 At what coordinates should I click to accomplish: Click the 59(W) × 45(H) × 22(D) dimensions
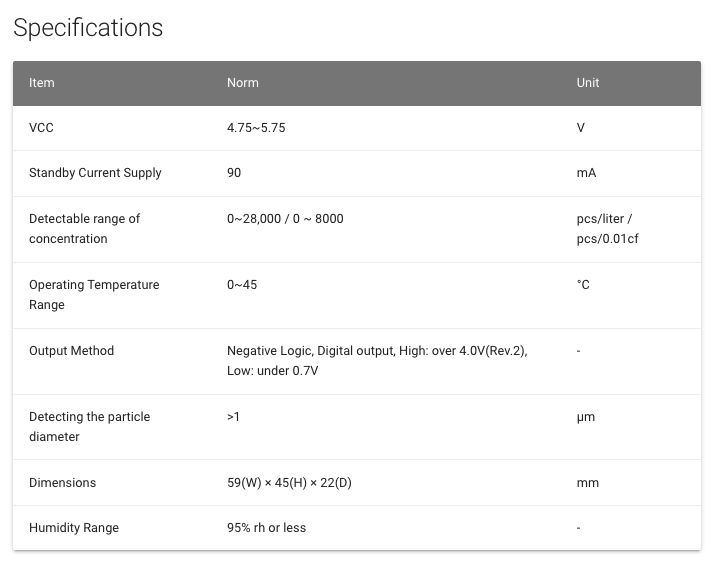tap(289, 483)
